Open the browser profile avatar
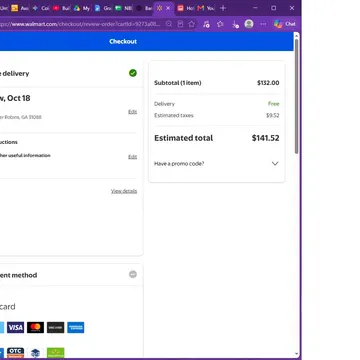Screen dimensions: 360x360 [x=249, y=24]
